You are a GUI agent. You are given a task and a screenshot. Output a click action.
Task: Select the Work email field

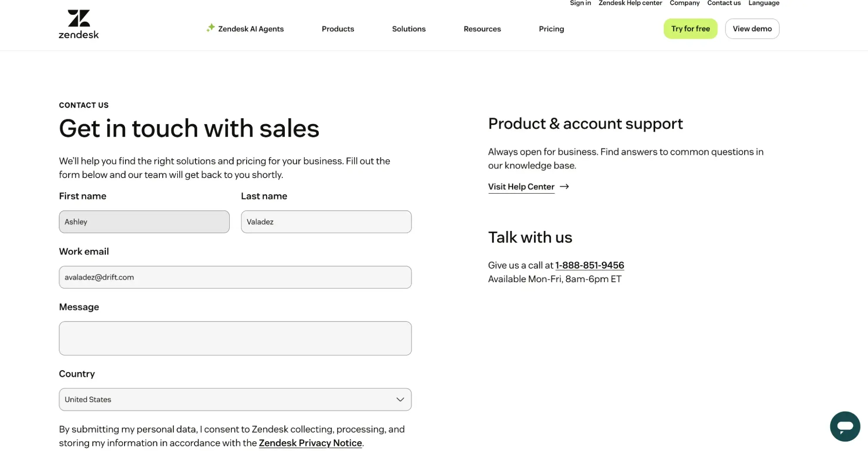235,277
